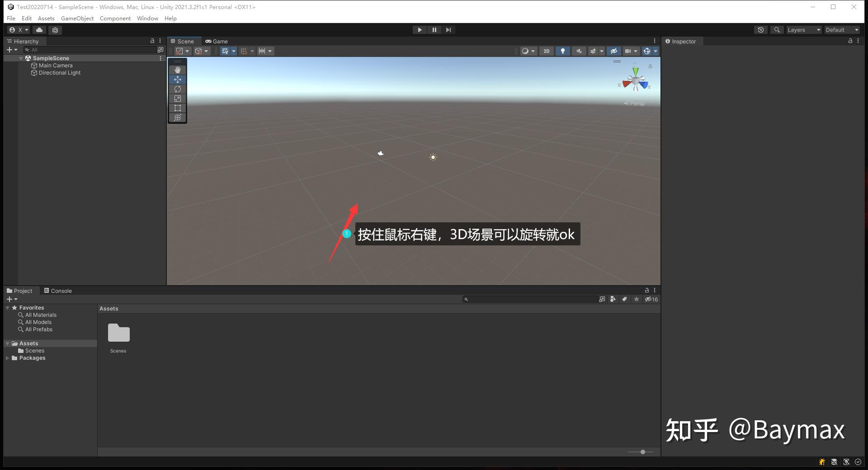Image resolution: width=868 pixels, height=470 pixels.
Task: Toggle scene lighting in Scene view
Action: (562, 51)
